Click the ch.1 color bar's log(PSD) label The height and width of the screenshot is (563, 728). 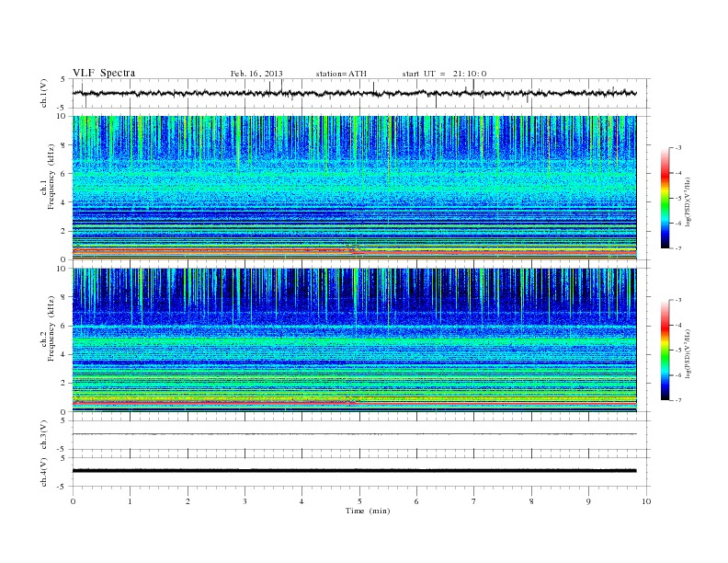688,201
